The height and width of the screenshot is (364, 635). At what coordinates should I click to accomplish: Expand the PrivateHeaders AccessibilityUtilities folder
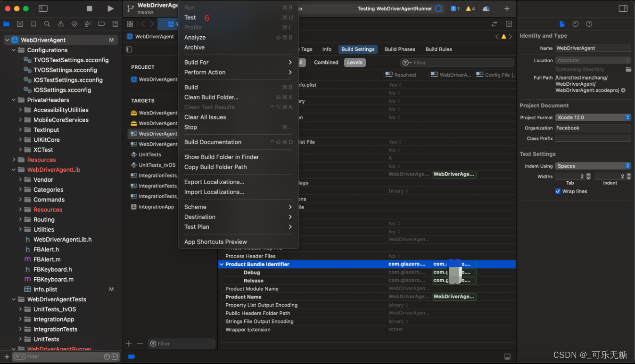[20, 110]
